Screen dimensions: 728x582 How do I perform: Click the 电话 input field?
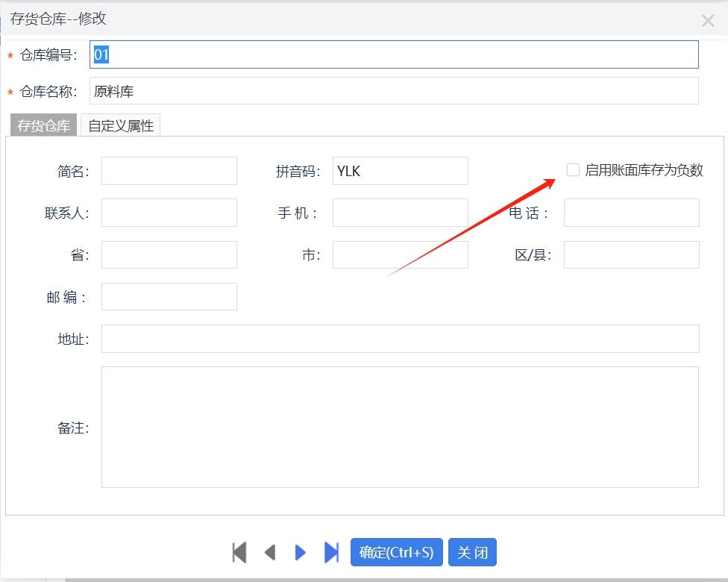coord(632,213)
